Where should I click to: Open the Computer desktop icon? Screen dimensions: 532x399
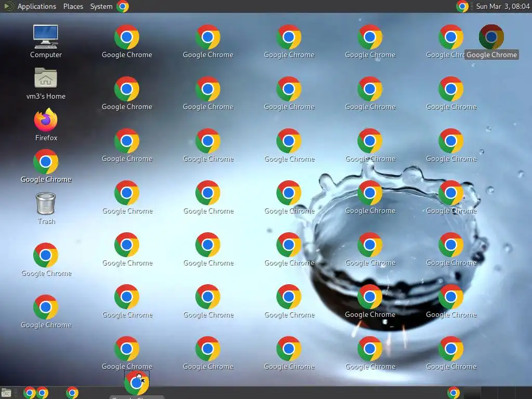coord(46,42)
